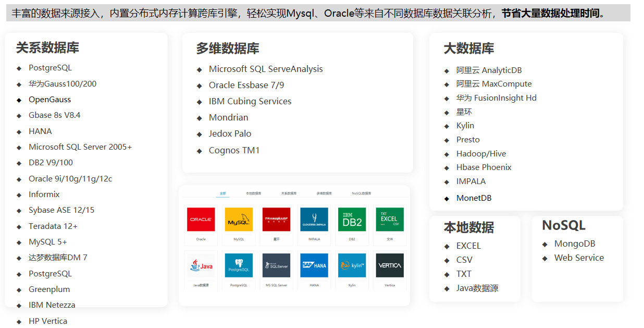Select EXCEL under 本地数据

point(469,246)
